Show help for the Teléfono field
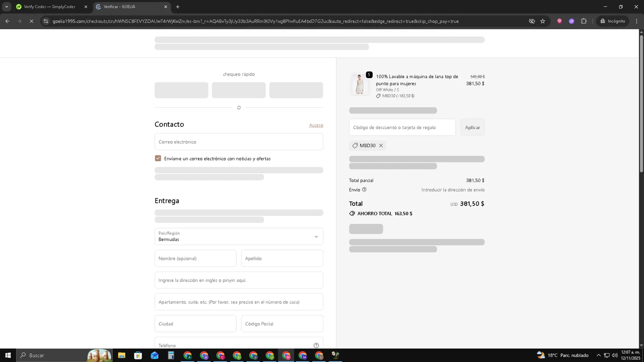 point(316,345)
